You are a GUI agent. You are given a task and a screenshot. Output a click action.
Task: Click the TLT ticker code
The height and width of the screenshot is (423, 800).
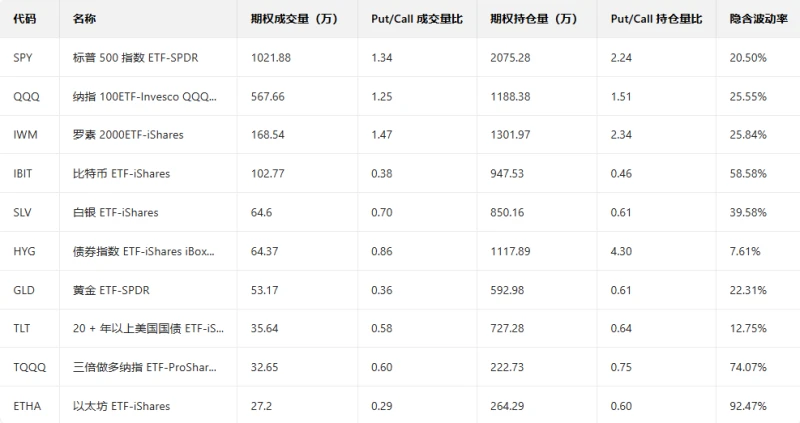(22, 328)
